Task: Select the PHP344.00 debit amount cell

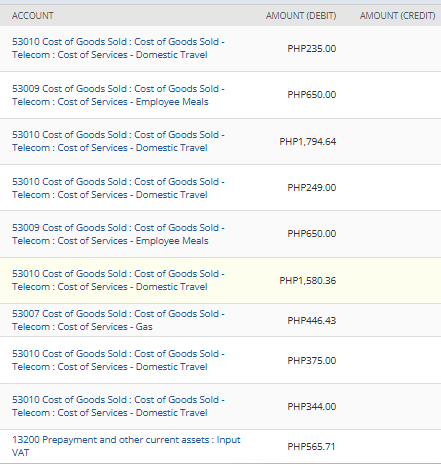Action: (312, 407)
